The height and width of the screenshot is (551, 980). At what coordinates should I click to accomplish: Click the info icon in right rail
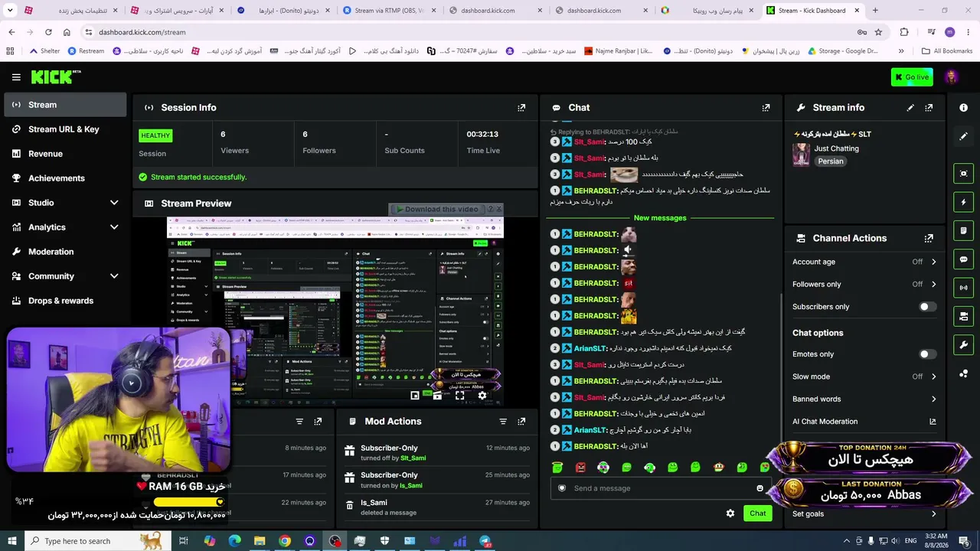pyautogui.click(x=964, y=108)
